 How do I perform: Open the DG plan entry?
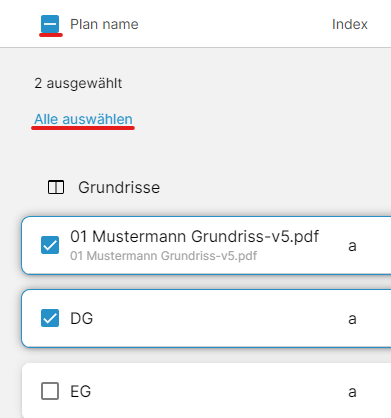(x=82, y=318)
